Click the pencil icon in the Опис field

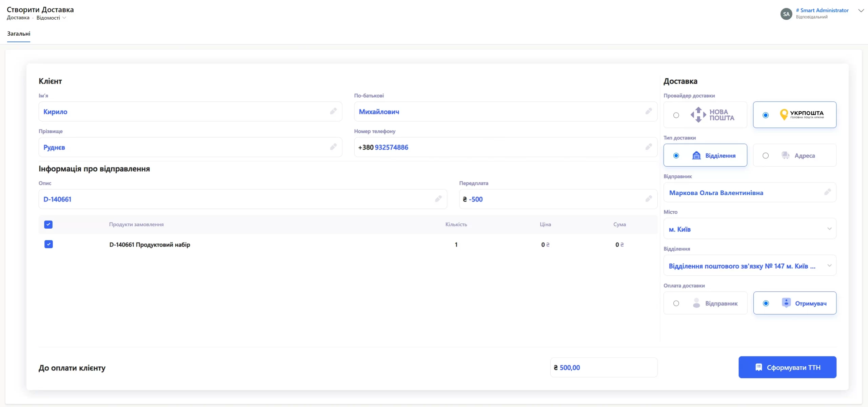coord(438,199)
